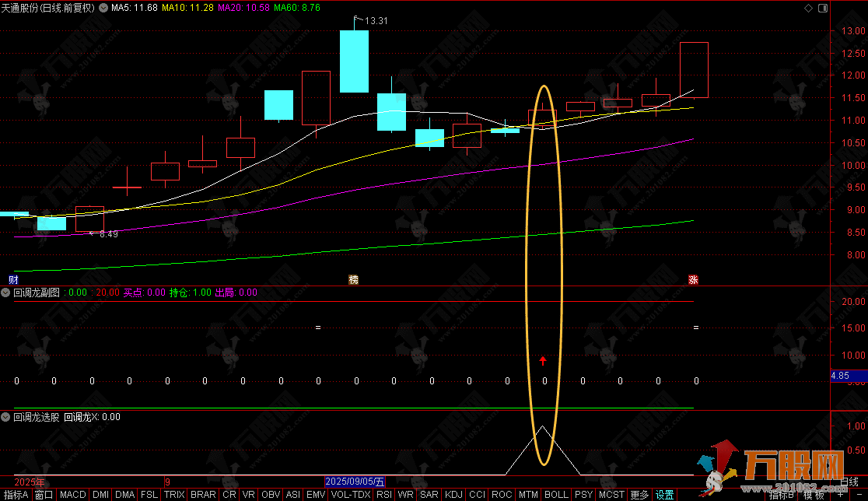
Task: Click the 买点: 0.00 value
Action: 144,293
